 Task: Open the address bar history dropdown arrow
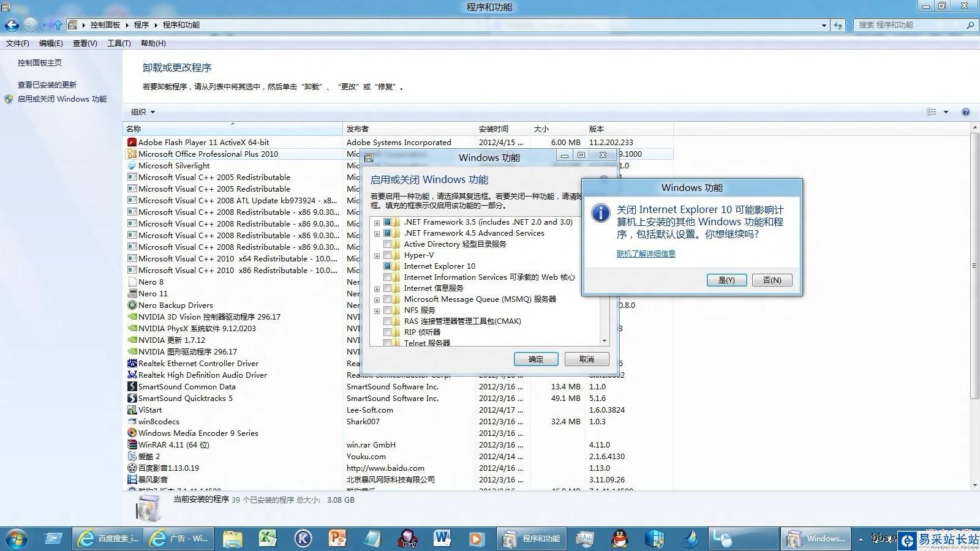click(824, 25)
